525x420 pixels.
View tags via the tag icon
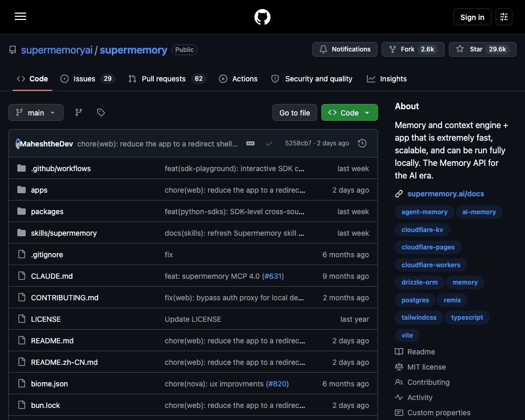pos(101,112)
